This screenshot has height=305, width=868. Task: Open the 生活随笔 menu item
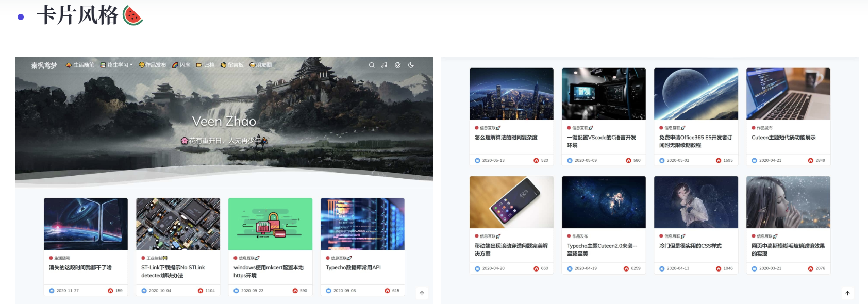click(x=80, y=65)
